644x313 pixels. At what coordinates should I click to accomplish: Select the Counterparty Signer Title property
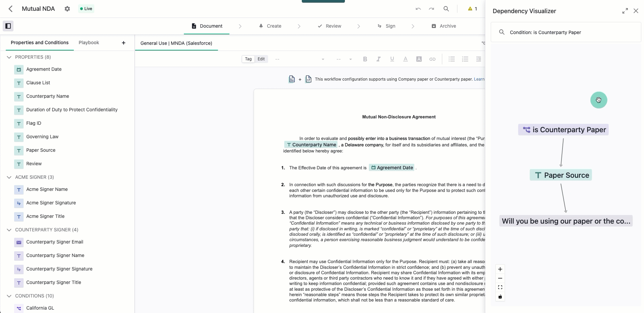pyautogui.click(x=54, y=282)
